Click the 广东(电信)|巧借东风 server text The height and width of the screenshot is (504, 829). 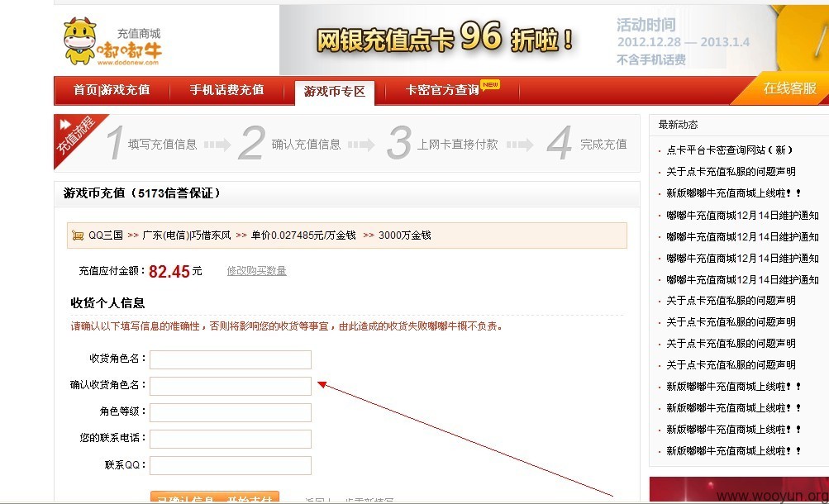(x=187, y=235)
